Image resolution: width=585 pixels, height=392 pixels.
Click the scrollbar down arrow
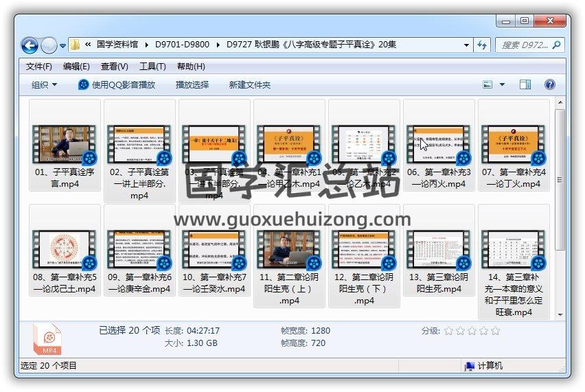point(561,314)
